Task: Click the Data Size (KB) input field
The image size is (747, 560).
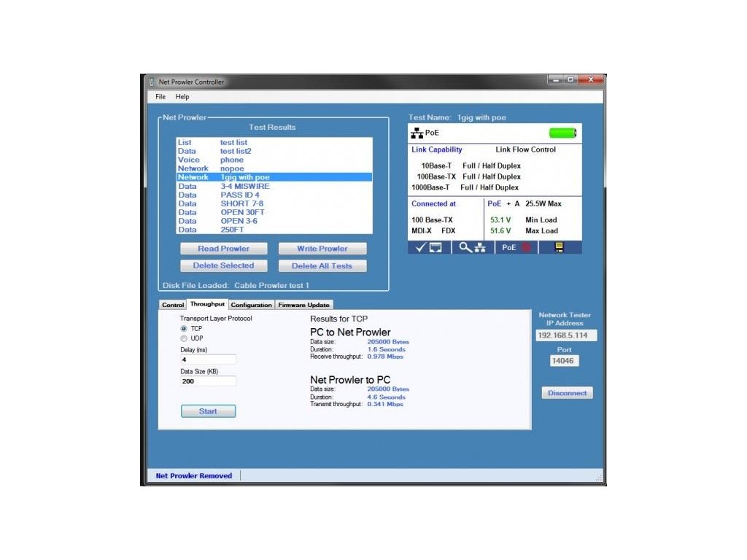Action: click(x=208, y=381)
